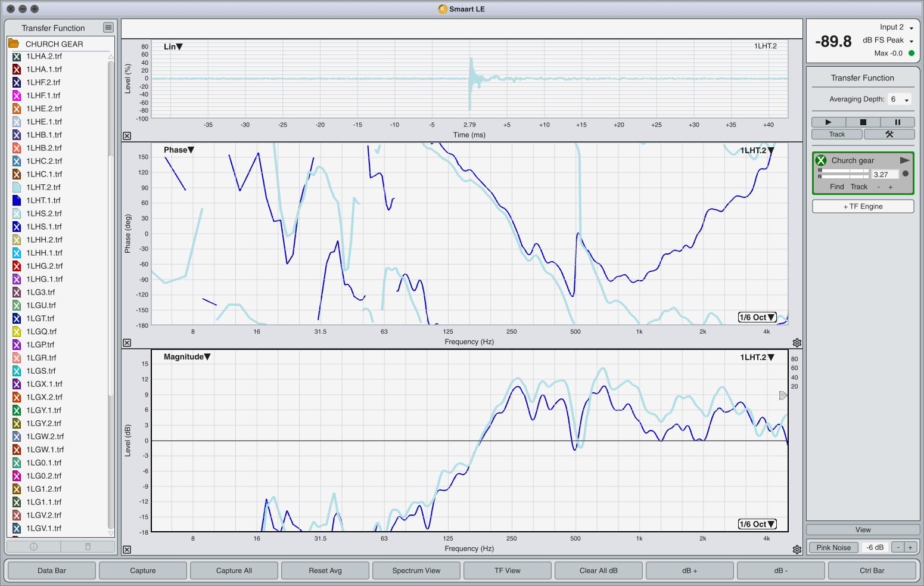Stop measurement with the stop button
924x586 pixels.
pos(863,122)
